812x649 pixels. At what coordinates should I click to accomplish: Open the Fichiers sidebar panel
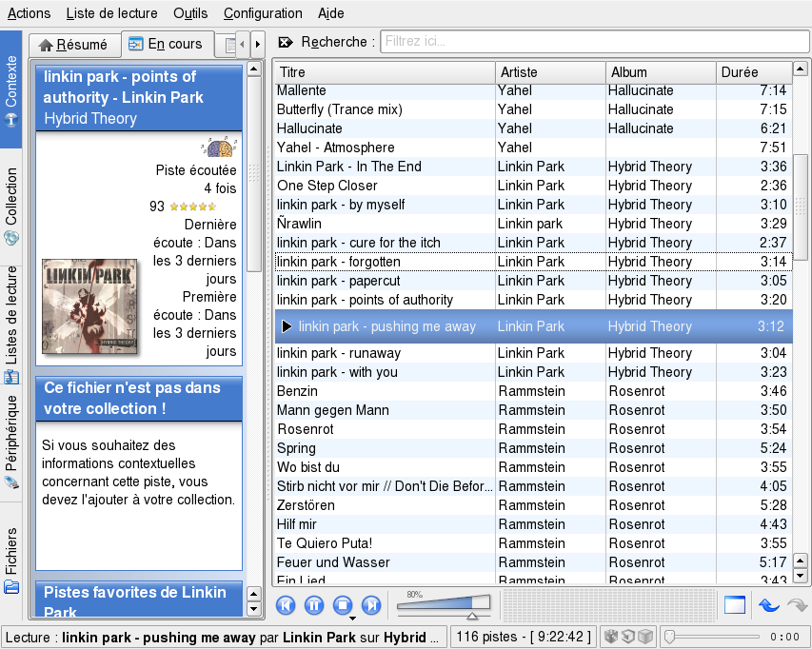pyautogui.click(x=10, y=560)
